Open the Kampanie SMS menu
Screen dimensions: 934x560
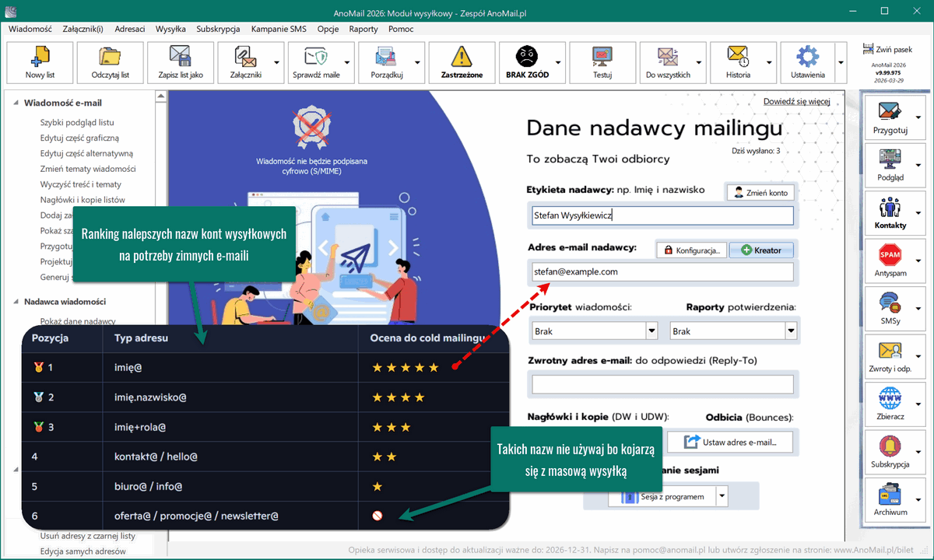coord(279,29)
